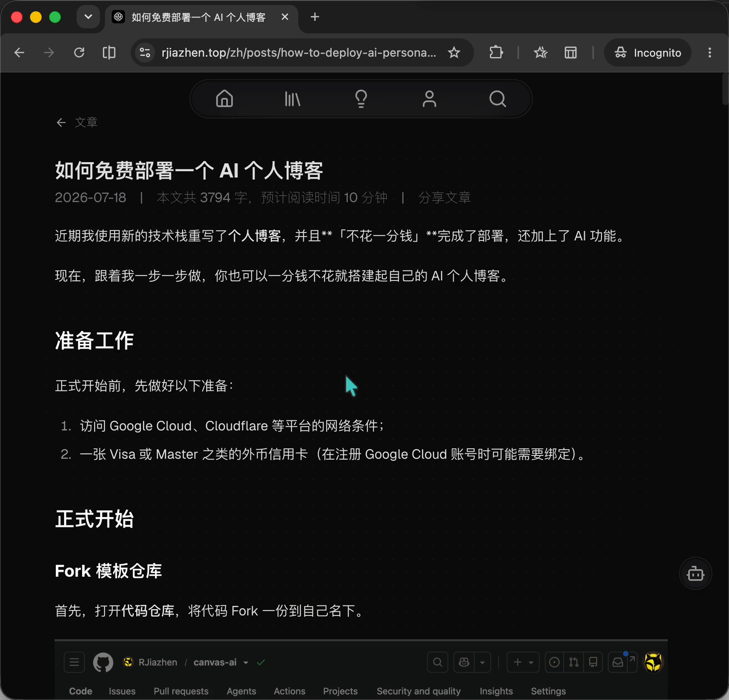The image size is (729, 700).
Task: Open the tab groups grid icon
Action: 571,52
